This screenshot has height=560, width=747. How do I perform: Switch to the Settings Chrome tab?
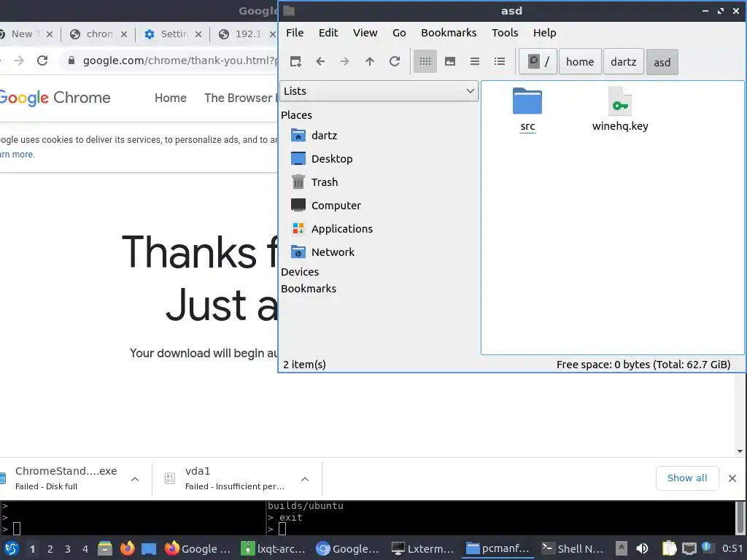pyautogui.click(x=174, y=34)
